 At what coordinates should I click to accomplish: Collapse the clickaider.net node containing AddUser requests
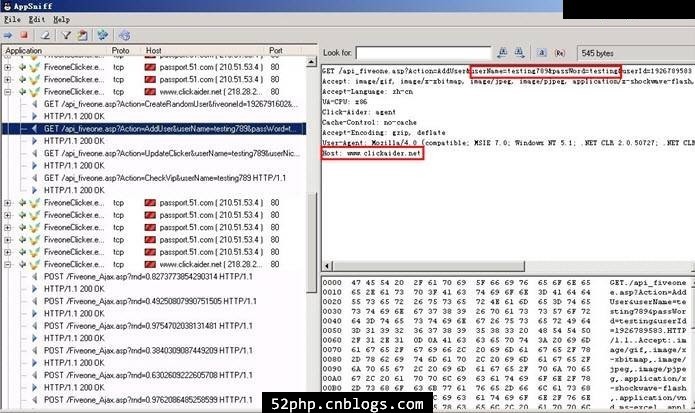click(8, 92)
